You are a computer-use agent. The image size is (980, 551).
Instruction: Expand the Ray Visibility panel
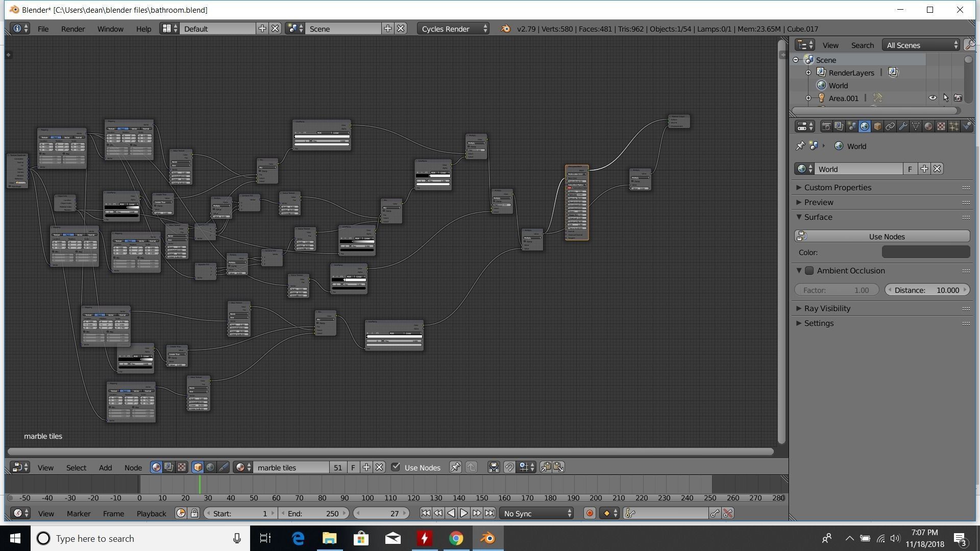(x=827, y=309)
